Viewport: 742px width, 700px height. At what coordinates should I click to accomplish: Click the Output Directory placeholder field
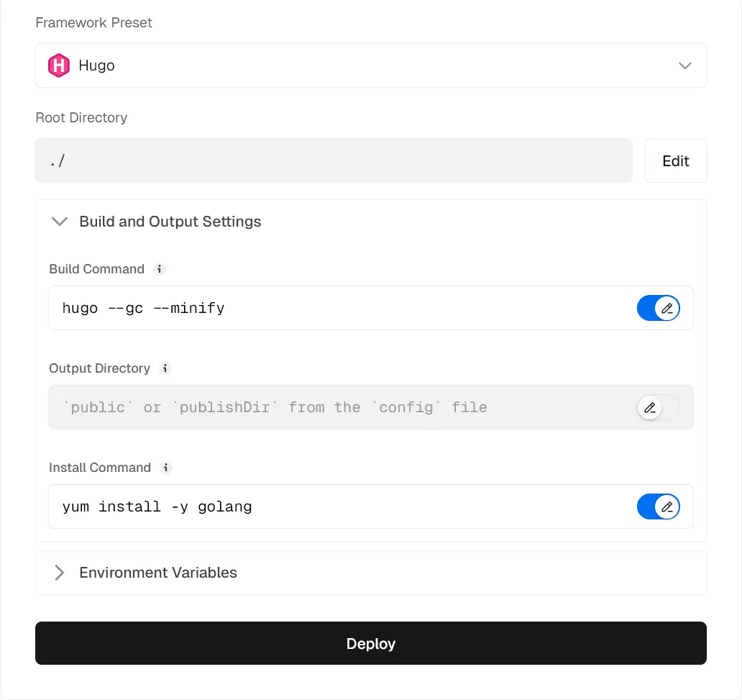[338, 408]
